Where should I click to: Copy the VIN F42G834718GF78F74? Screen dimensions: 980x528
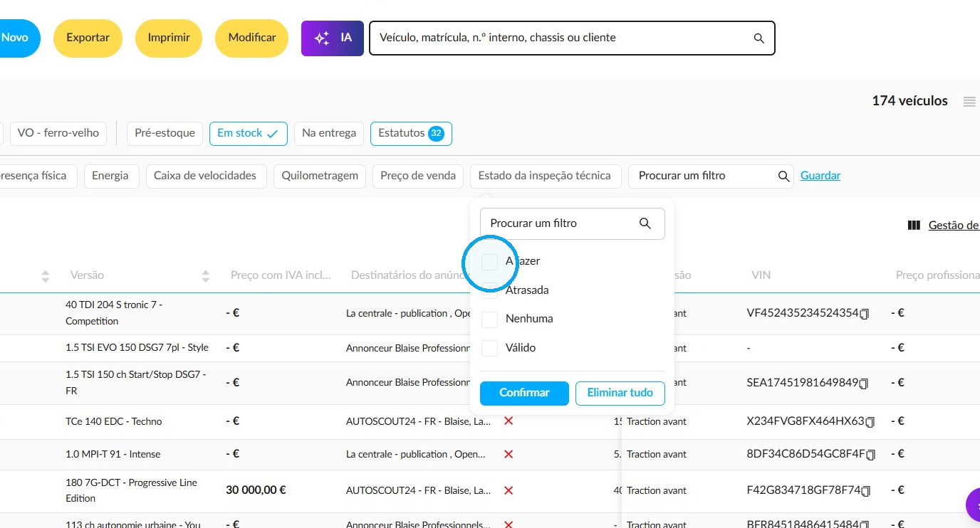pyautogui.click(x=866, y=491)
